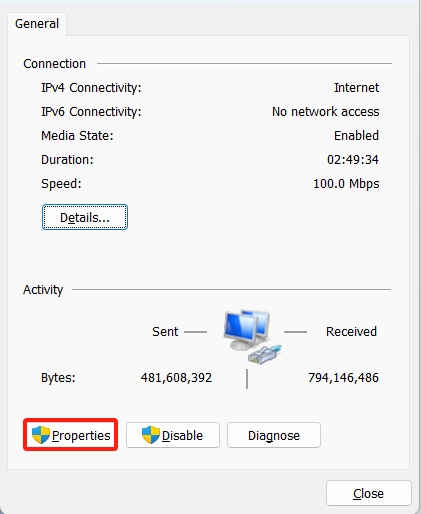Open the adapter Properties dialog
Screen dimensions: 421x514
click(x=71, y=435)
